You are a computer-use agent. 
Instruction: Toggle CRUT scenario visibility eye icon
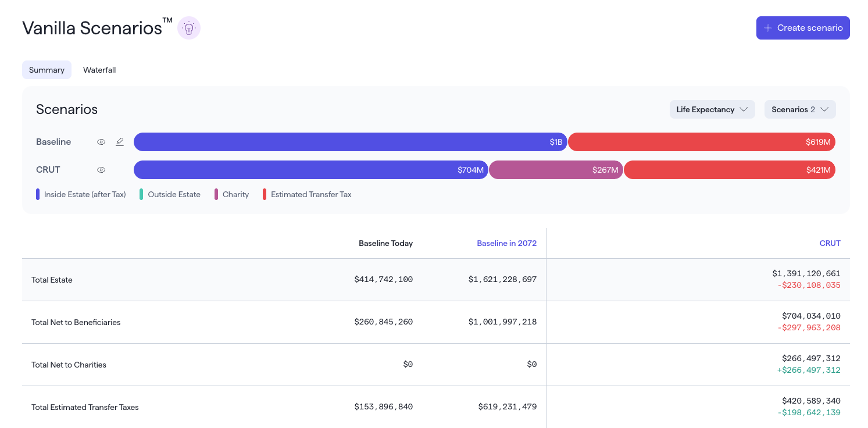point(101,170)
